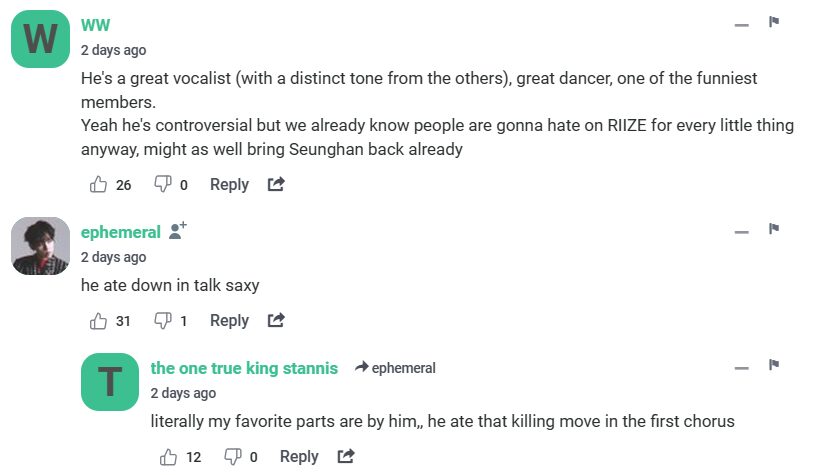Upvote WW's comment with thumbs-up icon

[x=98, y=184]
